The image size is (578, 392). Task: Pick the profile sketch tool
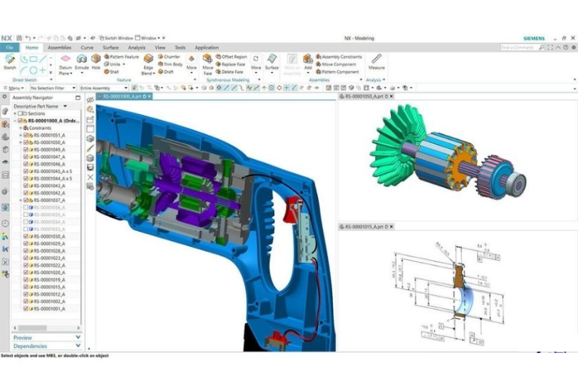tap(24, 59)
